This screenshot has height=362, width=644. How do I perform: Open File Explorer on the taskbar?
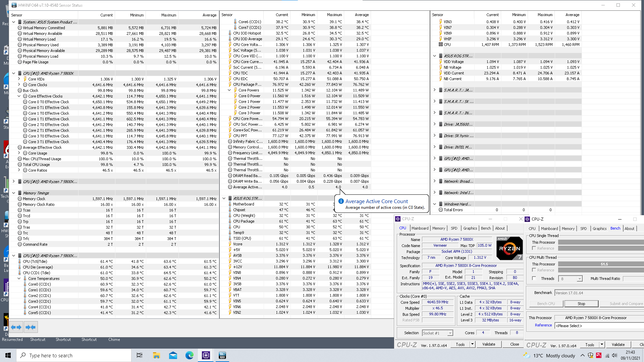[156, 355]
